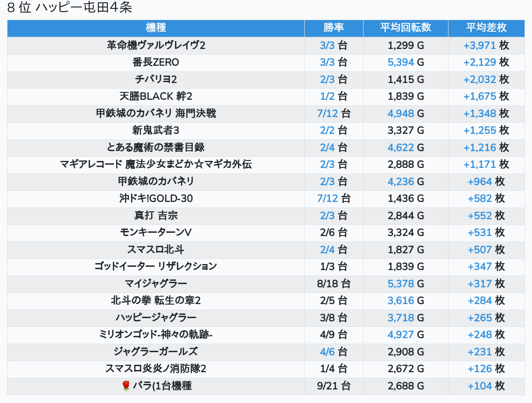The height and width of the screenshot is (403, 532).
Task: Click difference +507 枚 value
Action: pos(486,250)
